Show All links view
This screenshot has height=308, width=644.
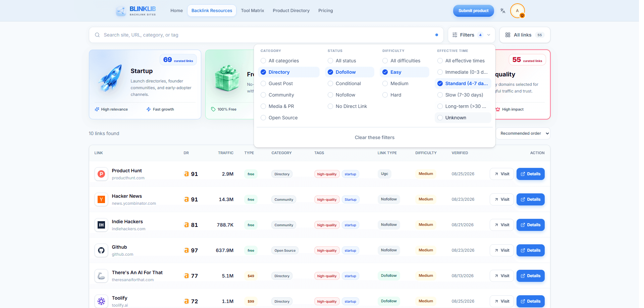point(525,35)
